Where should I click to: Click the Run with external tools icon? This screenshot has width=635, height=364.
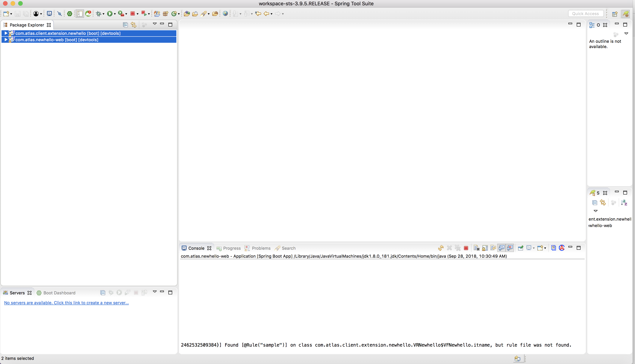(x=121, y=14)
